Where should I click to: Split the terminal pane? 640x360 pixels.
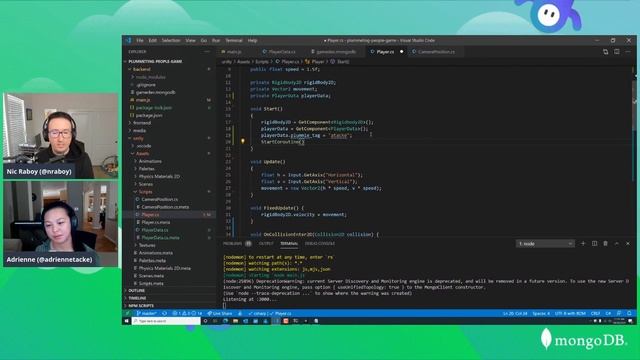point(594,243)
